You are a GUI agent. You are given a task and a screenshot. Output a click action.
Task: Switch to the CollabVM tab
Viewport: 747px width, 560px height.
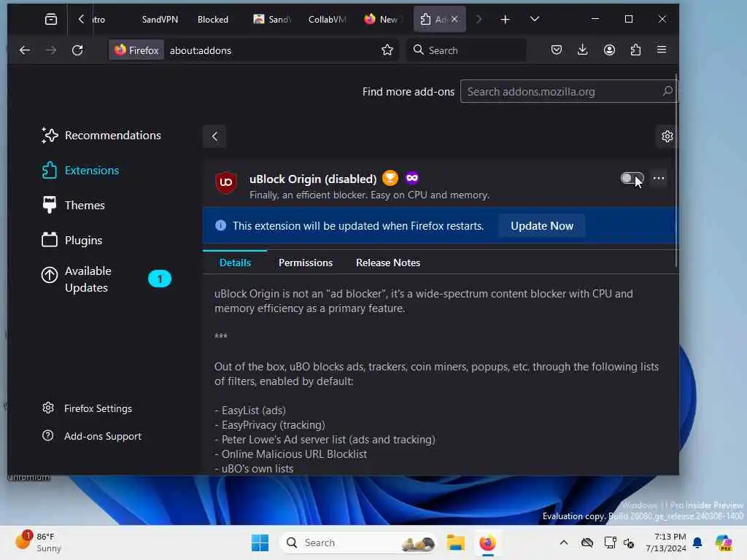[327, 20]
